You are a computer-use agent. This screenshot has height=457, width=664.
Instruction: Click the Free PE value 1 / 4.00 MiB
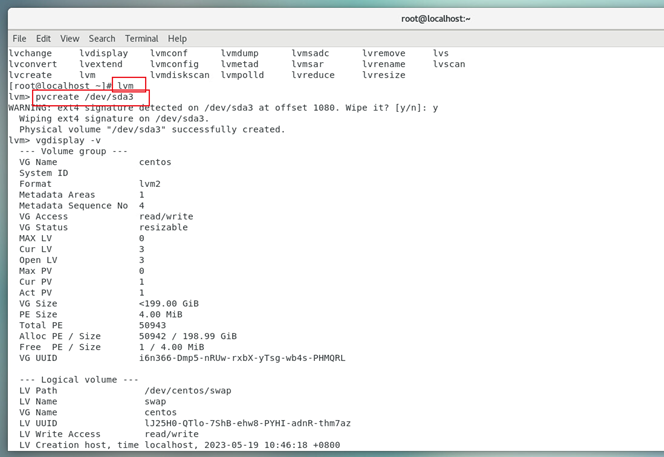[172, 347]
